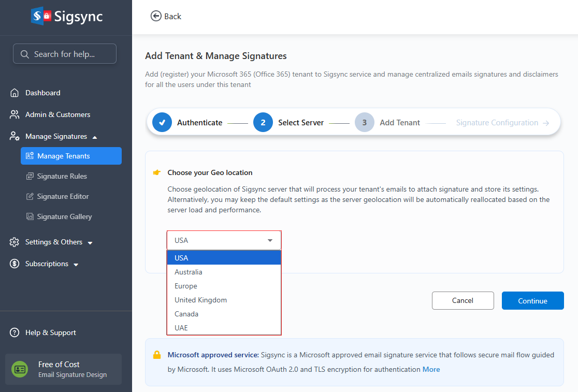The image size is (578, 392).
Task: Choose United Kingdom as server location
Action: pyautogui.click(x=224, y=300)
